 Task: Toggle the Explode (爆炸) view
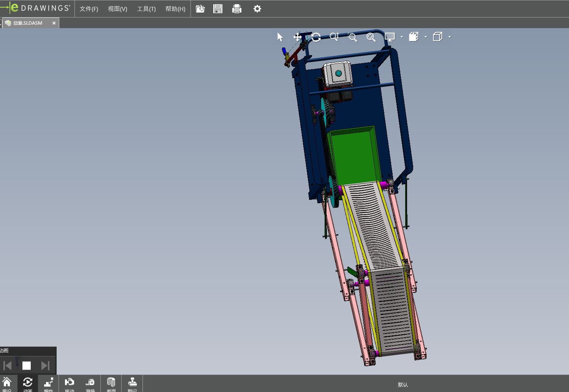(x=48, y=384)
